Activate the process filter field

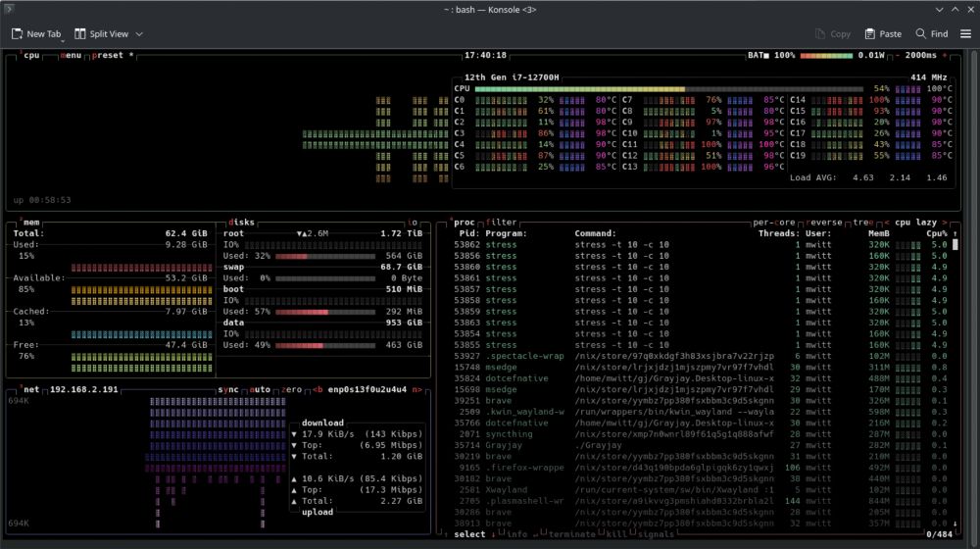click(x=501, y=222)
